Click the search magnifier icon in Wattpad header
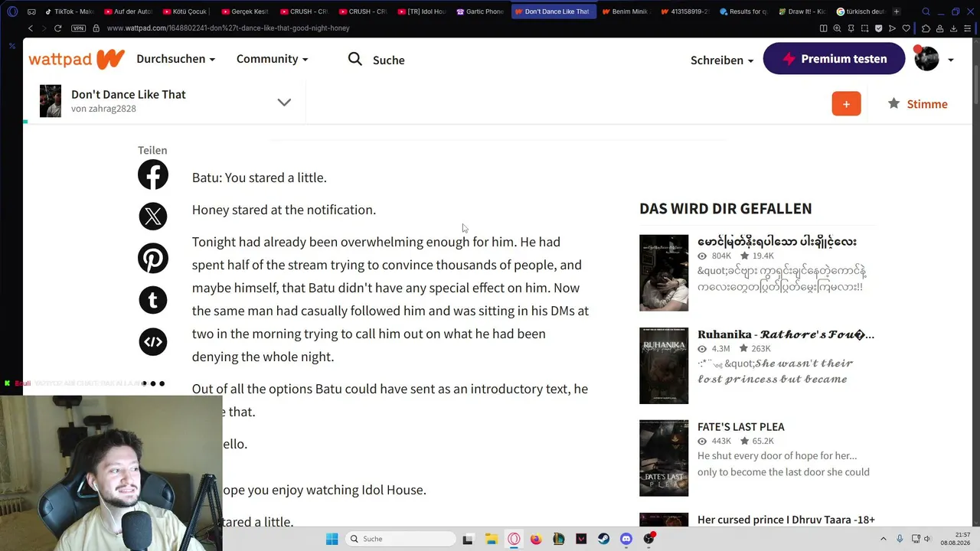 [355, 59]
